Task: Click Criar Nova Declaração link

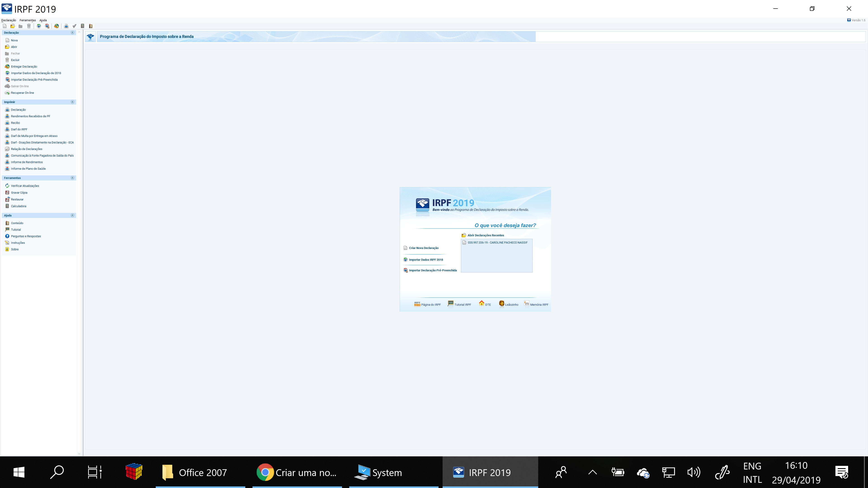Action: [x=424, y=248]
